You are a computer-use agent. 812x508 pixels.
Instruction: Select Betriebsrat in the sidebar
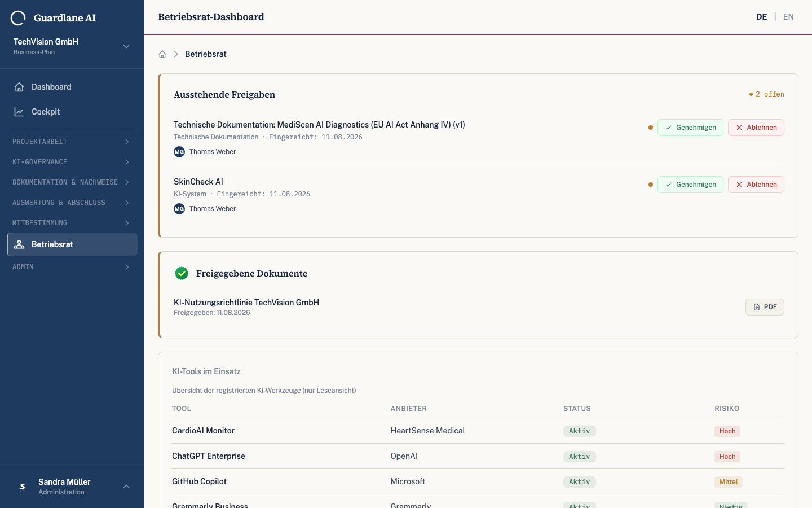tap(72, 244)
